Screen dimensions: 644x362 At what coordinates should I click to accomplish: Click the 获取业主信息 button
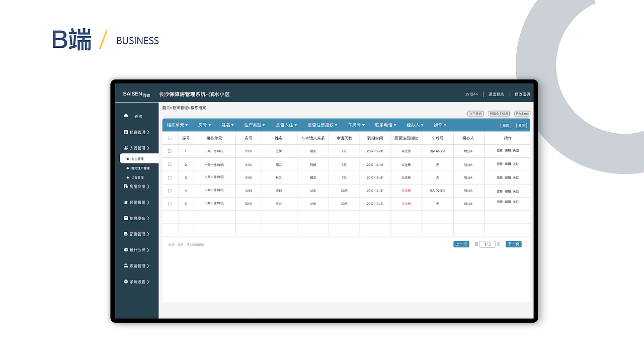[499, 114]
